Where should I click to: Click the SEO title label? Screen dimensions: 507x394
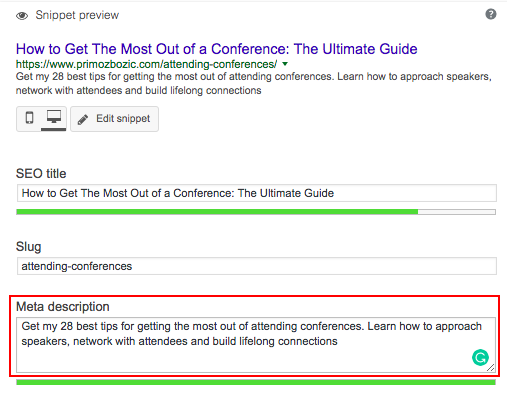41,174
